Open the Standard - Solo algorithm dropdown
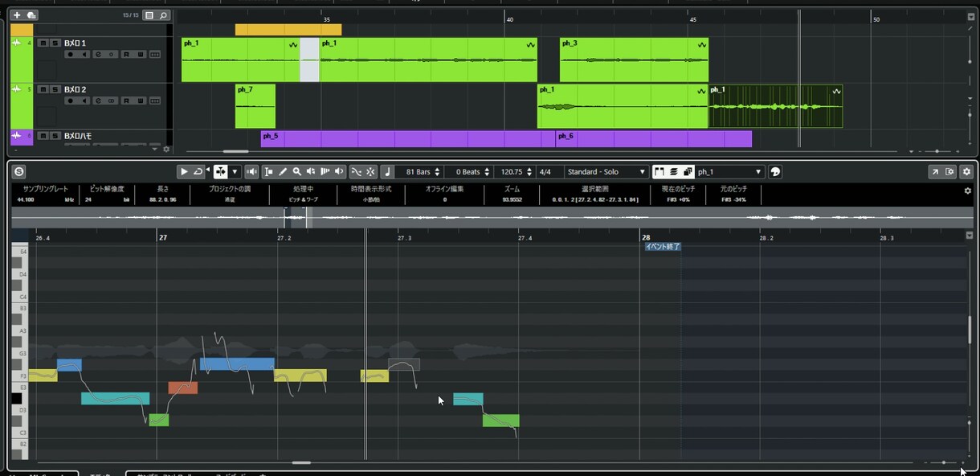980x476 pixels. 606,171
